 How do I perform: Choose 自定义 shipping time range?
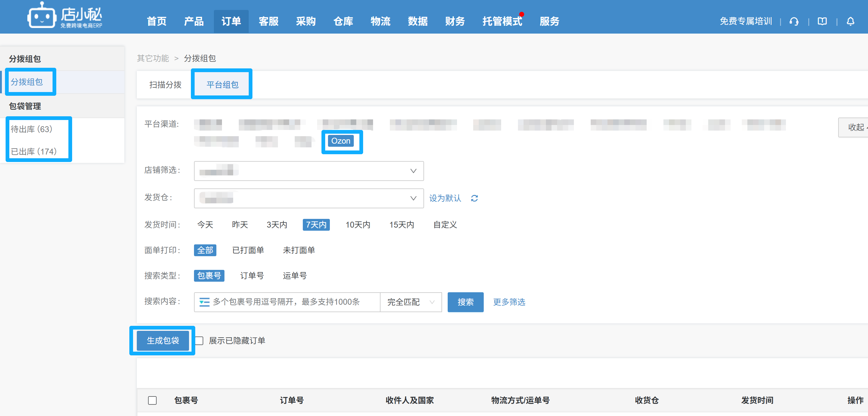[x=445, y=225]
